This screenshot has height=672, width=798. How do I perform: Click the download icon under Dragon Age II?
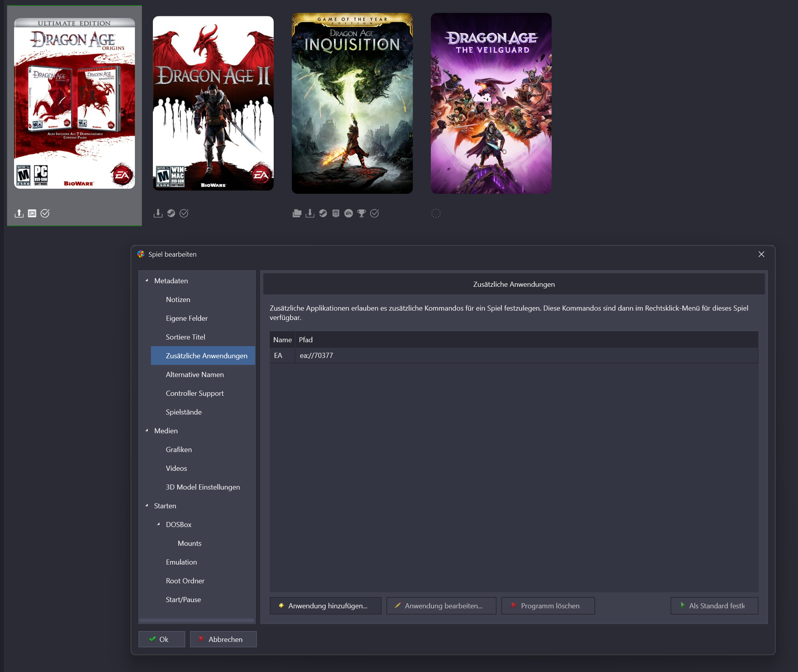click(x=158, y=213)
